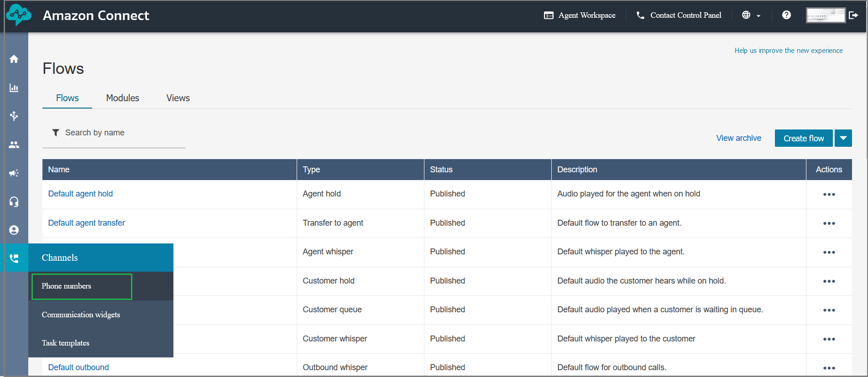
Task: Open the Home icon in sidebar
Action: pyautogui.click(x=14, y=59)
